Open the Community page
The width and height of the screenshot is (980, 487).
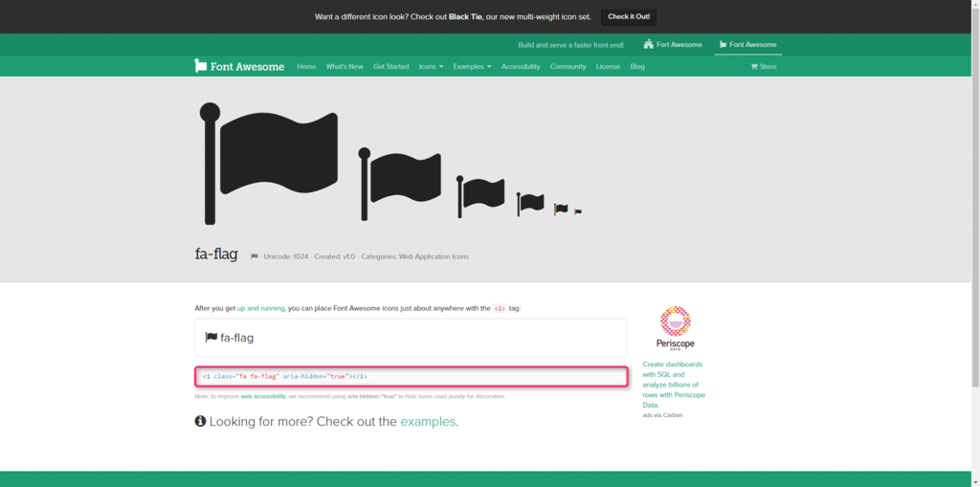click(x=568, y=66)
